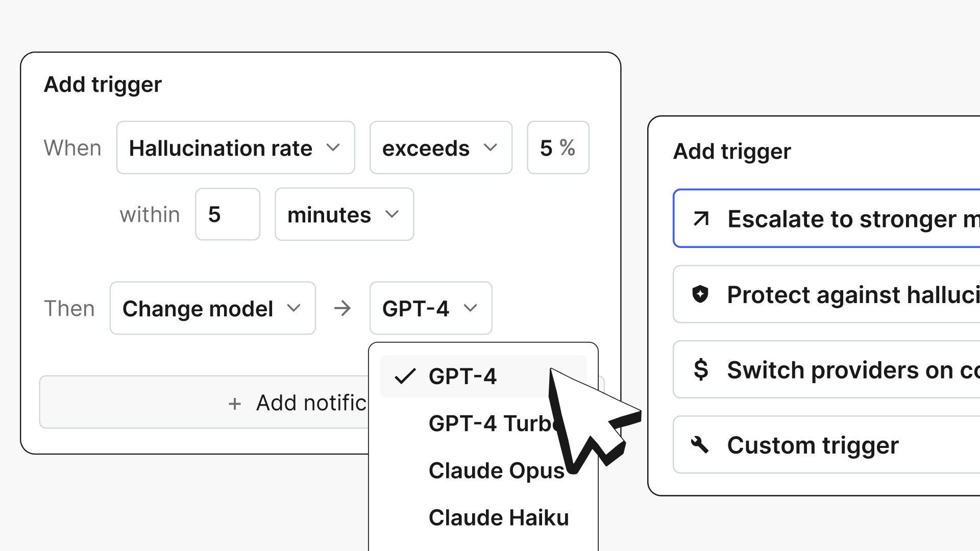Click the plus icon in Add notification
Viewport: 980px width, 551px height.
[x=235, y=404]
